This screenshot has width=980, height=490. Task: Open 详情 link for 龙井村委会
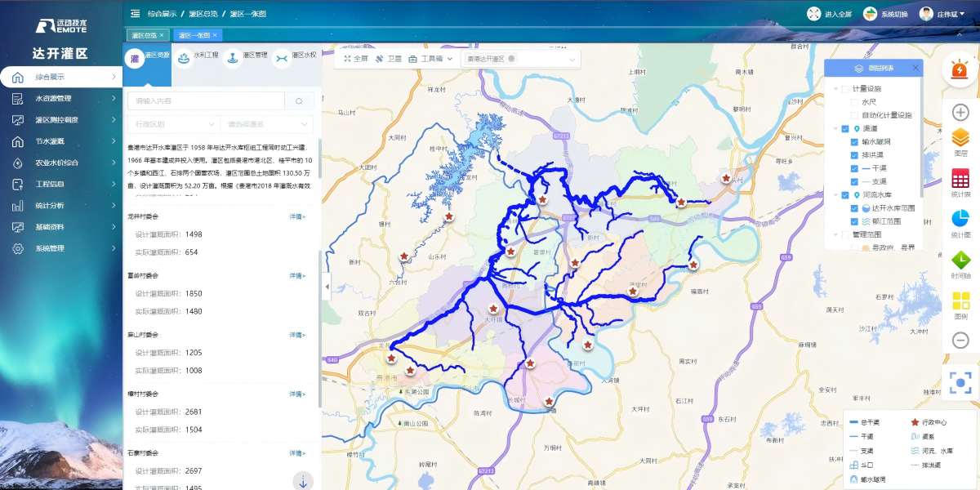pyautogui.click(x=297, y=216)
